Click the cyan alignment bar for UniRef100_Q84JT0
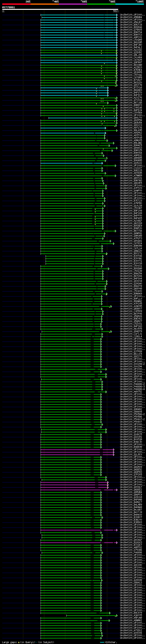 83,118
